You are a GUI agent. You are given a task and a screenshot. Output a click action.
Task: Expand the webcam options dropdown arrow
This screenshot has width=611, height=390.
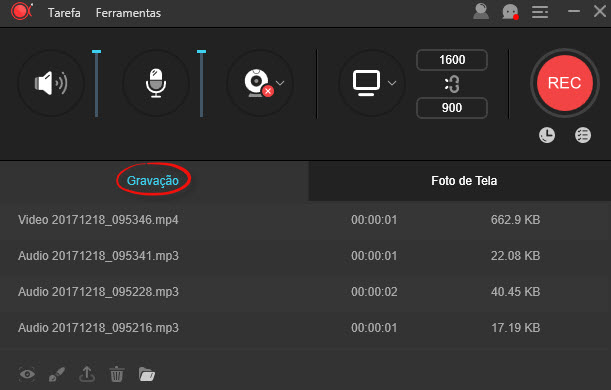(x=280, y=83)
